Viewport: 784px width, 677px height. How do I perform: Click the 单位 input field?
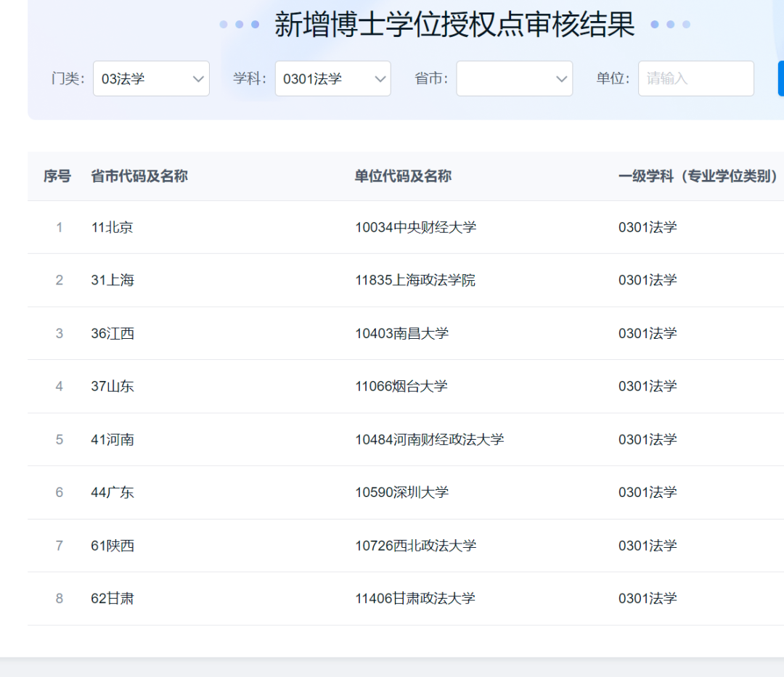coord(695,78)
